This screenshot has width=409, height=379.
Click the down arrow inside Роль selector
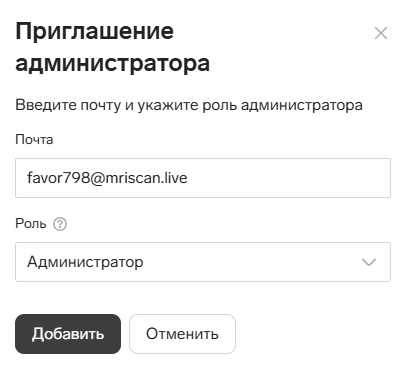369,262
